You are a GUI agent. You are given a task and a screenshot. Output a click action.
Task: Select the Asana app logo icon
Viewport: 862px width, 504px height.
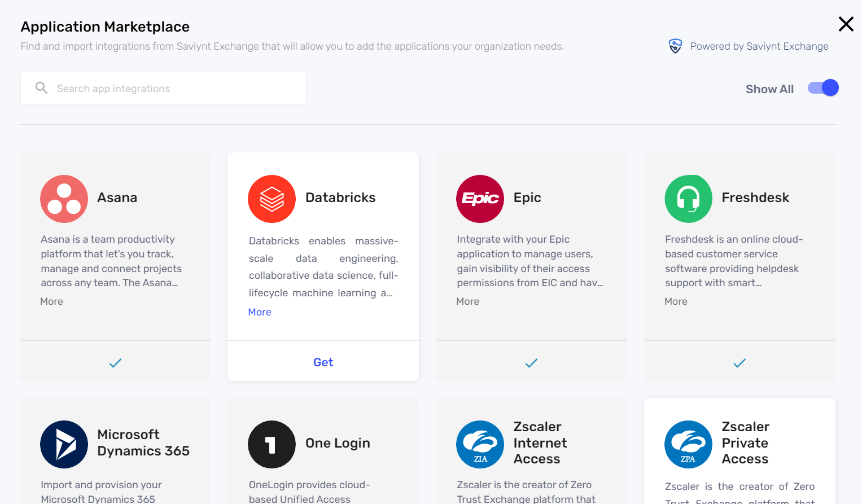tap(64, 199)
